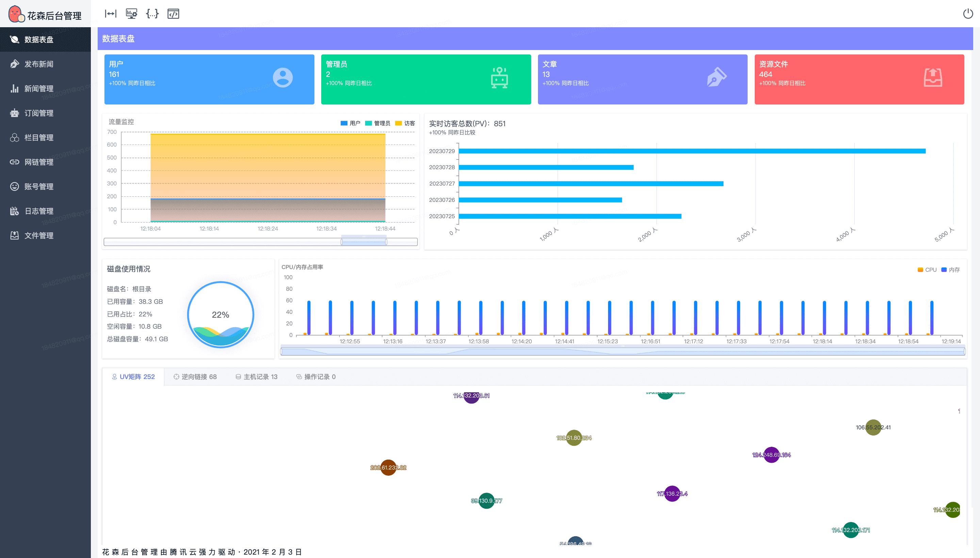Click the 20230729 visitor bar
Image resolution: width=980 pixels, height=558 pixels.
[692, 151]
